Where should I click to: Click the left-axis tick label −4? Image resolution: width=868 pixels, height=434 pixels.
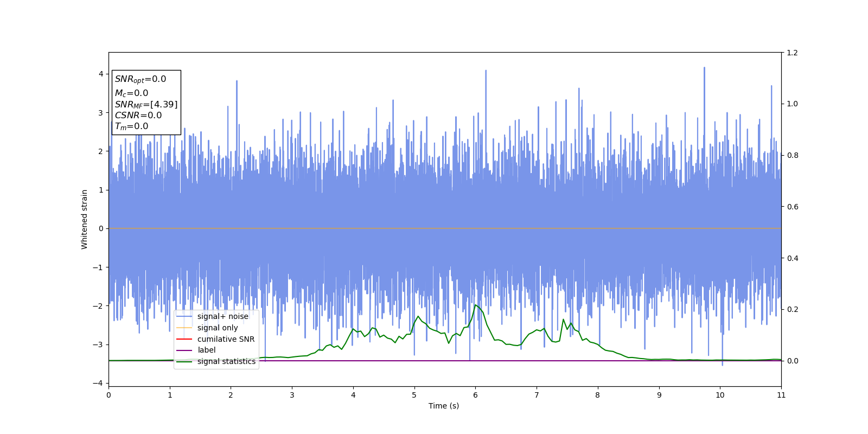(x=97, y=383)
